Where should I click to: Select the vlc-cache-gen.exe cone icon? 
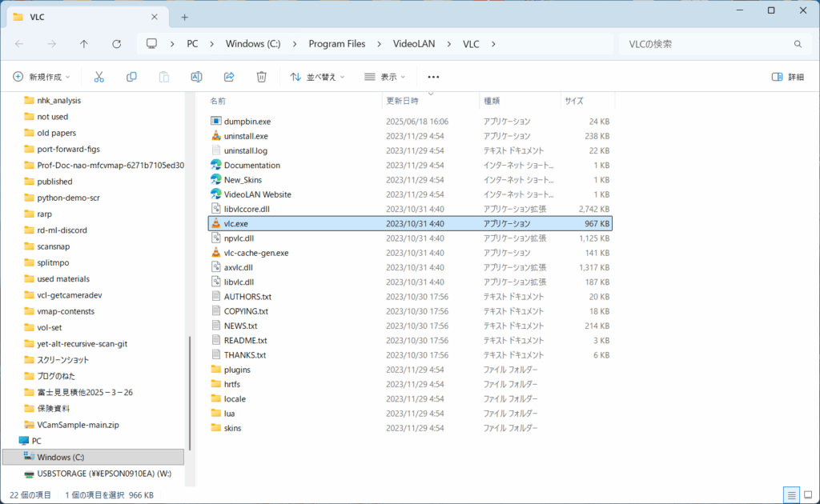[216, 252]
